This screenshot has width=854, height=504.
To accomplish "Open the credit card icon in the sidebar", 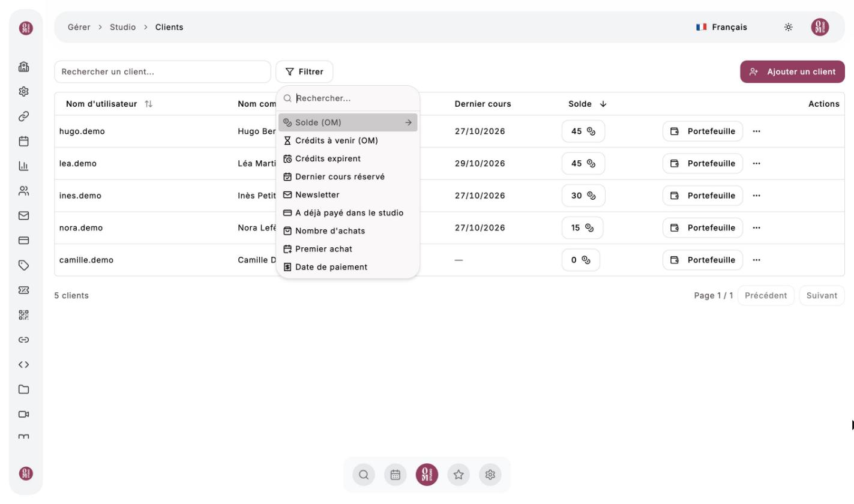I will (x=24, y=241).
